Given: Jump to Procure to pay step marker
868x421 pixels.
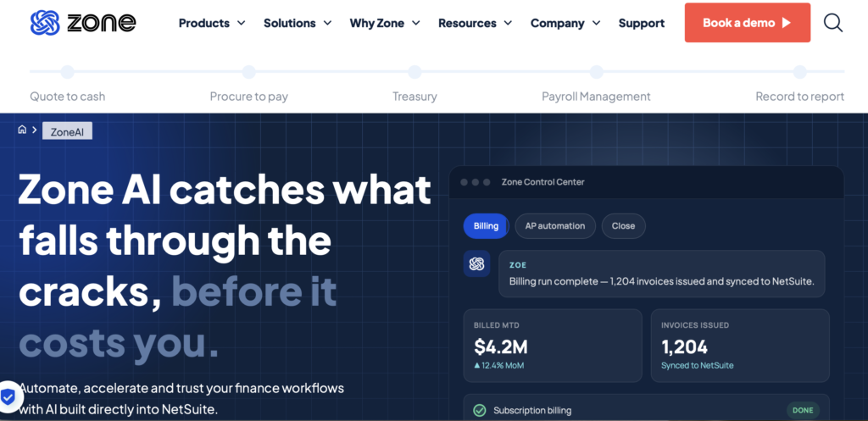Looking at the screenshot, I should [248, 72].
